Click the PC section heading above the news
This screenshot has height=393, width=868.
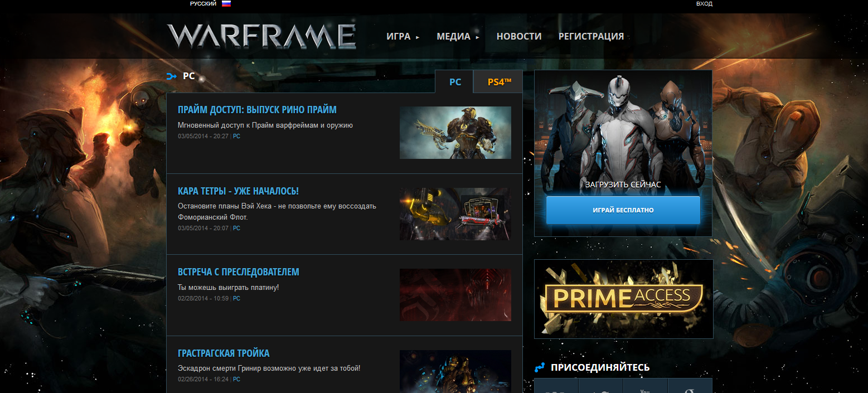189,76
